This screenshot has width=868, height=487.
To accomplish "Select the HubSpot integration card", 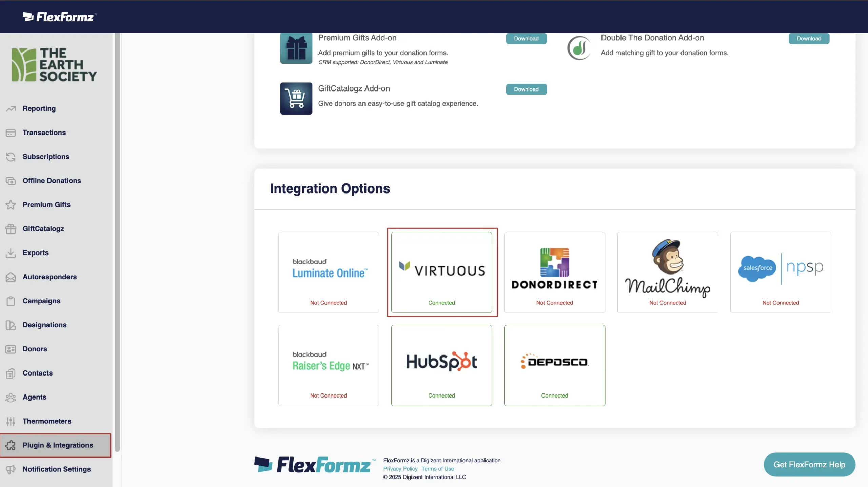I will point(441,365).
